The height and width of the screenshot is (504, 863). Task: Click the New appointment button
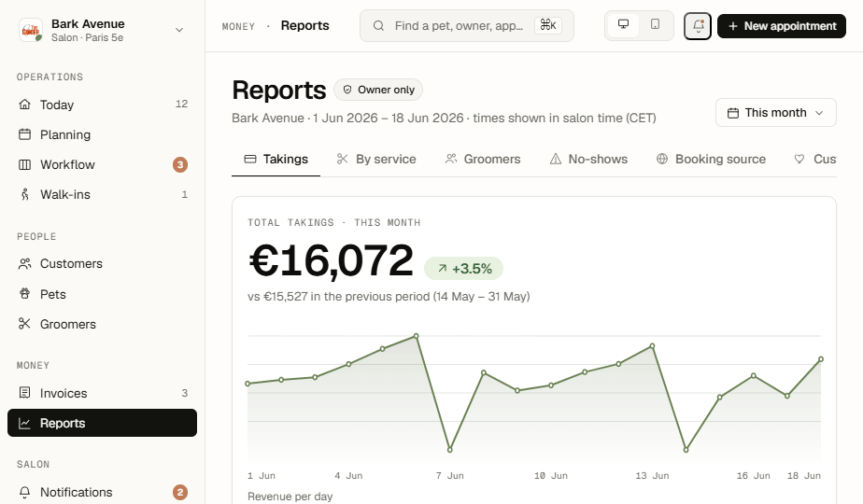(x=782, y=26)
